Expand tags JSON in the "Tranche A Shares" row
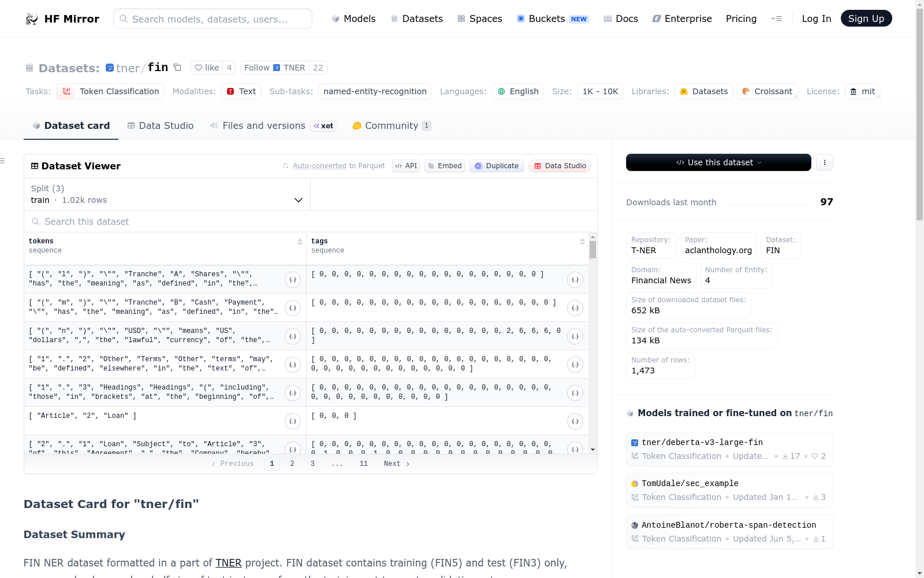Screen dimensions: 924x578 click(575, 280)
